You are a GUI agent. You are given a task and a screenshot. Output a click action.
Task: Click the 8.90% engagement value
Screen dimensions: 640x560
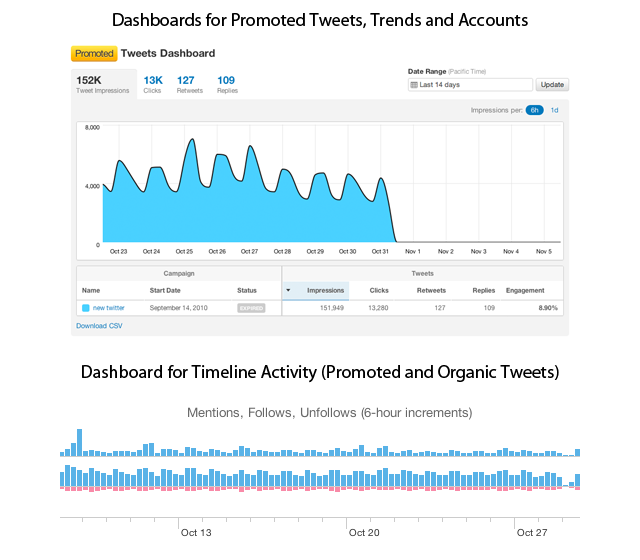tap(548, 308)
